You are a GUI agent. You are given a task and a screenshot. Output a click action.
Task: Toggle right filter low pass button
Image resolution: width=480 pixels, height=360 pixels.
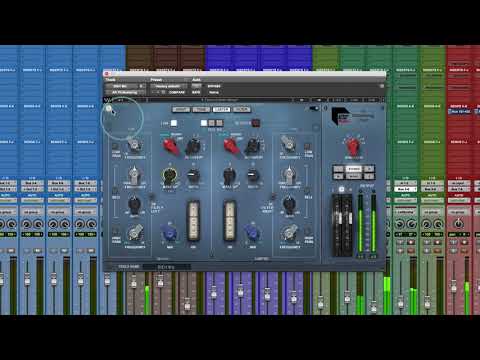[308, 146]
